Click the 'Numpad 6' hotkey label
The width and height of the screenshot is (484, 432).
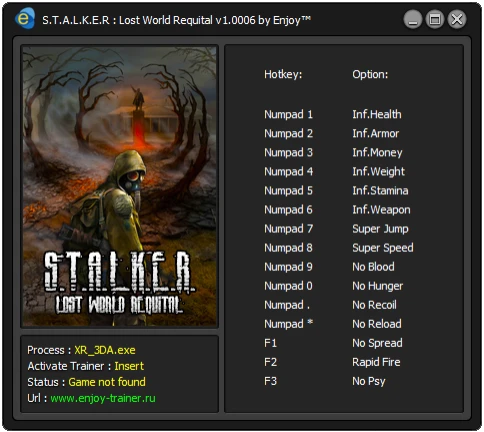pyautogui.click(x=288, y=209)
